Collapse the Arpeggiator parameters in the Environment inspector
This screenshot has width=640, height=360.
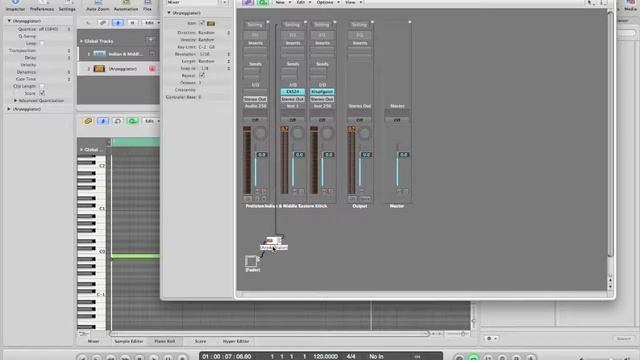coord(169,13)
